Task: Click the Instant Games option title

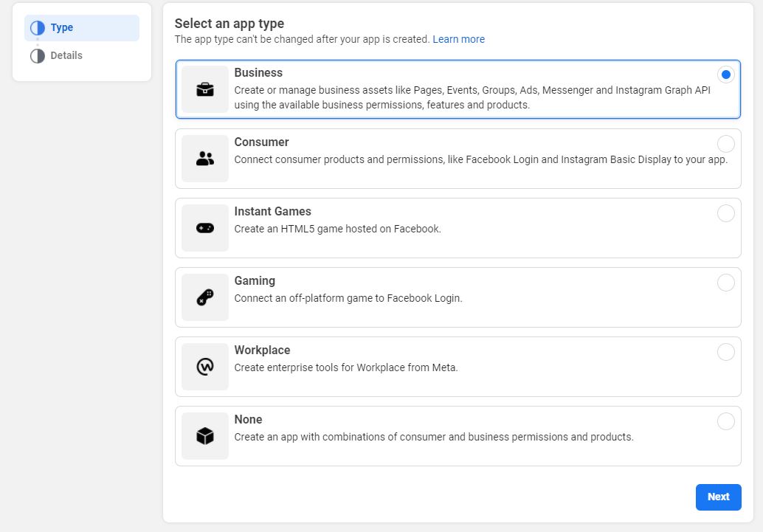Action: coord(272,212)
